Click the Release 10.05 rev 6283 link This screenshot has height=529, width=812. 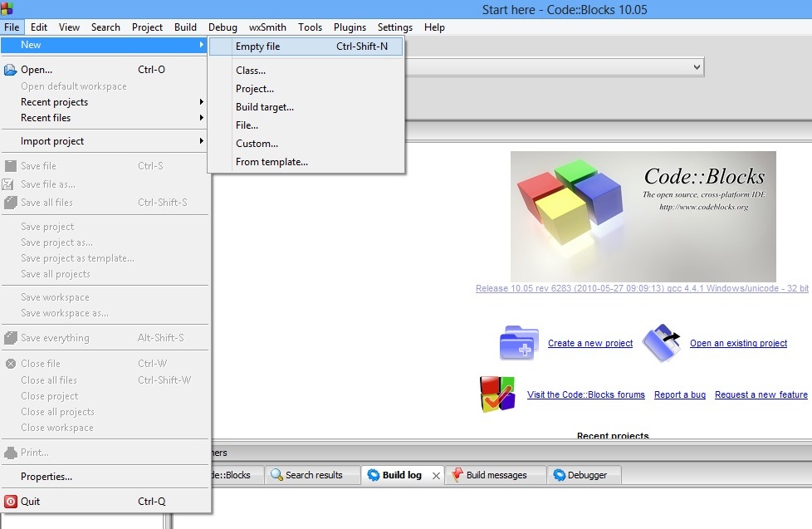tap(642, 288)
